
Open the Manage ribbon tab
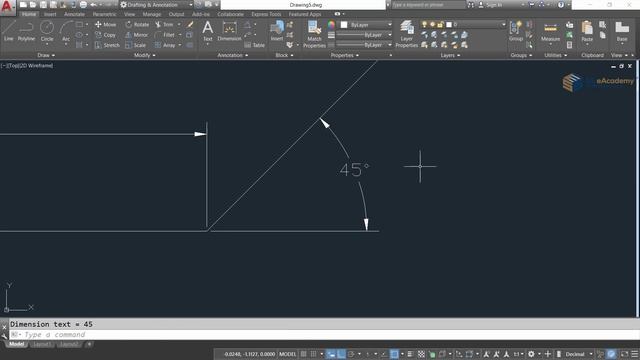[152, 14]
